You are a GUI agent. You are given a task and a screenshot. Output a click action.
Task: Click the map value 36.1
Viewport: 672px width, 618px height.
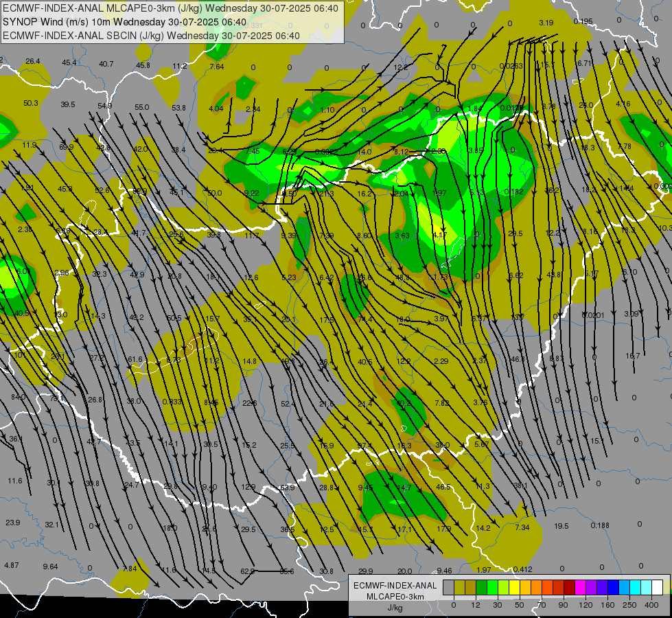tap(16, 439)
